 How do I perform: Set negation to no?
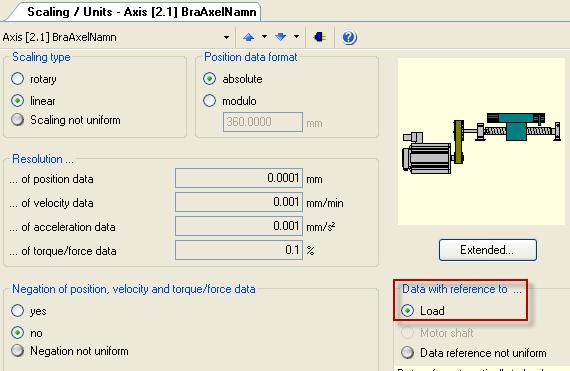pos(17,332)
